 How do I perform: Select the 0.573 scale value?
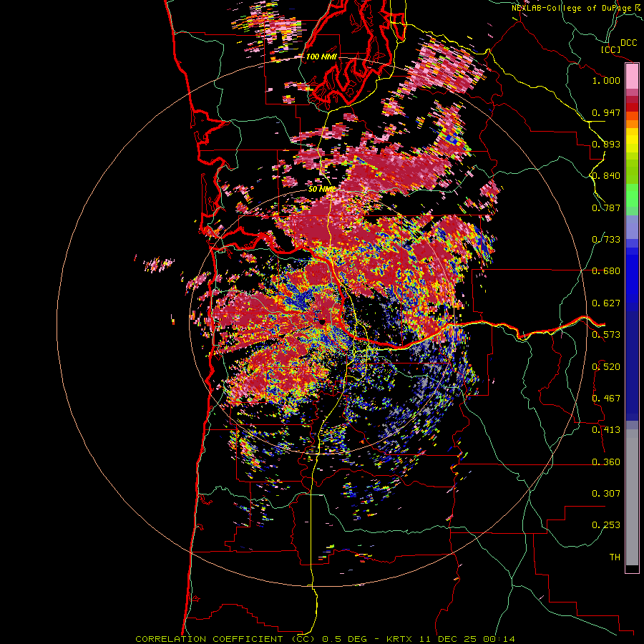click(606, 335)
